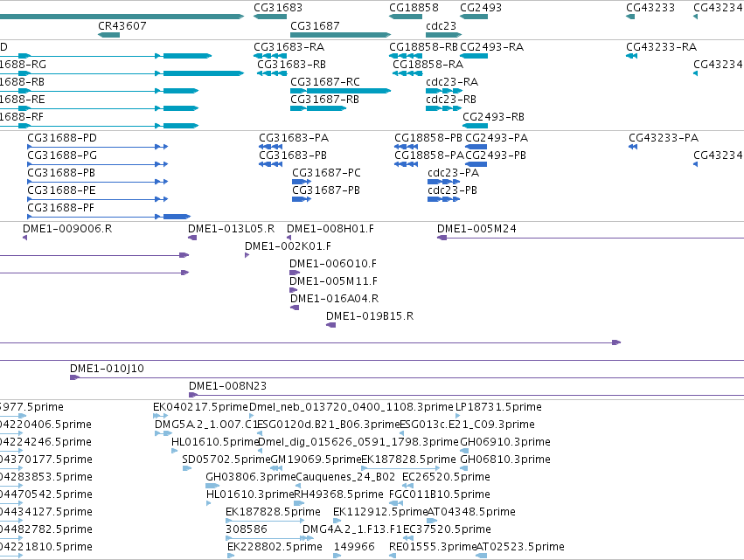The width and height of the screenshot is (744, 560).
Task: Click the SD05702.5prime EST glyph
Action: 187,468
